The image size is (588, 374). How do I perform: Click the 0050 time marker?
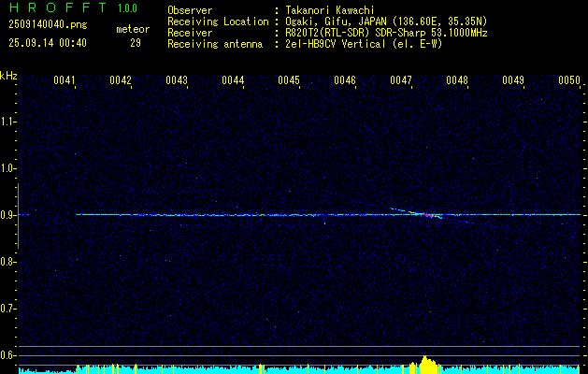pos(569,80)
